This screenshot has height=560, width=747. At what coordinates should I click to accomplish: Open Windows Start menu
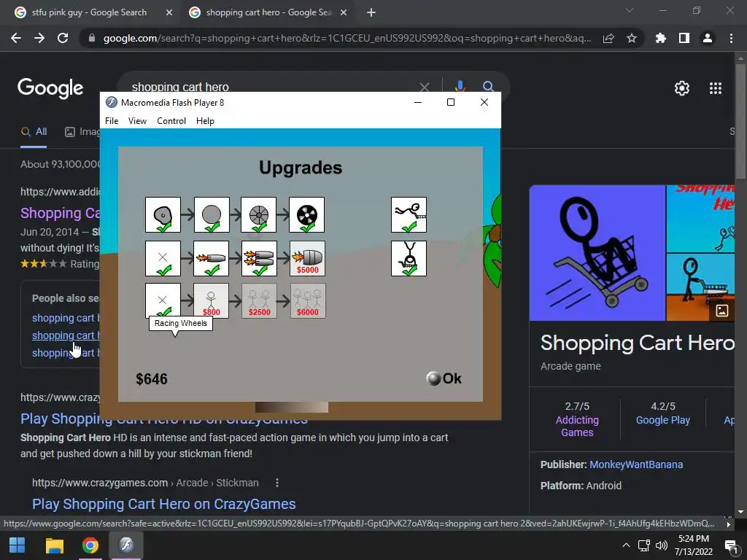(18, 545)
